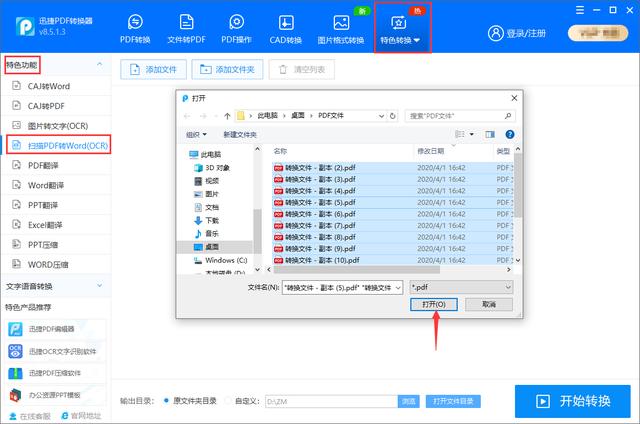Collapse the 特色功能 section

pos(100,64)
